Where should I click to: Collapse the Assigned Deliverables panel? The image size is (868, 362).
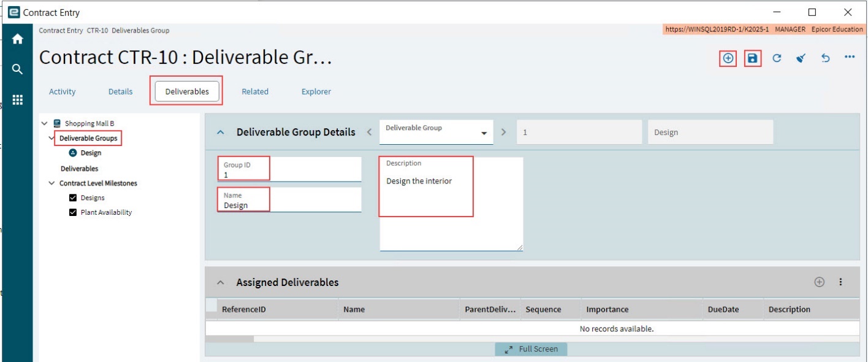click(x=221, y=283)
